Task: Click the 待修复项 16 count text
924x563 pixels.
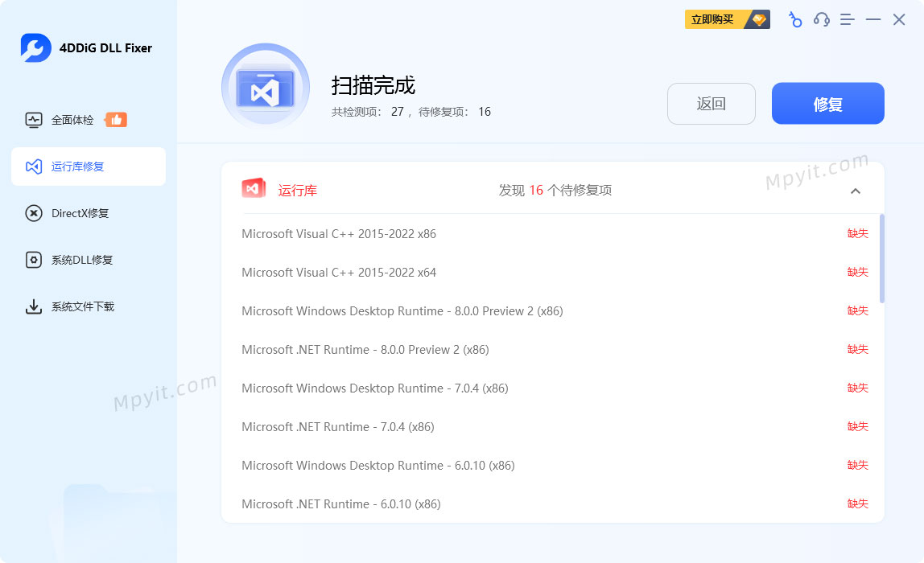Action: pos(454,112)
